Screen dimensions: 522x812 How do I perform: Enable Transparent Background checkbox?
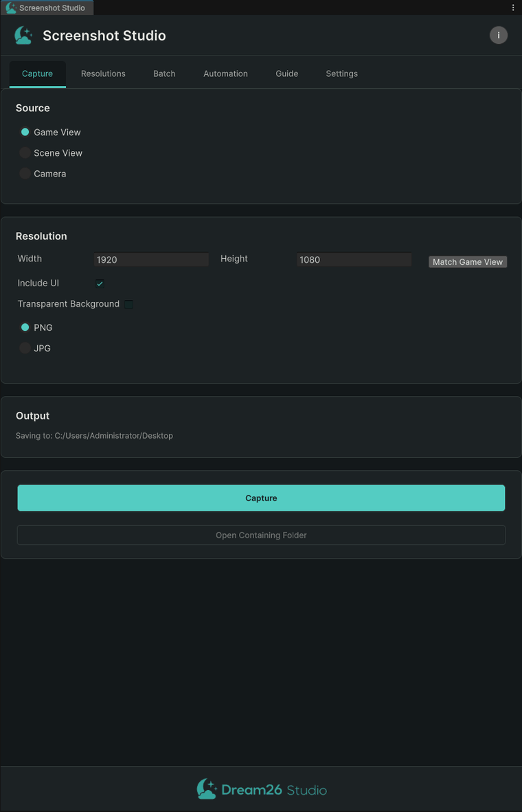(x=128, y=304)
